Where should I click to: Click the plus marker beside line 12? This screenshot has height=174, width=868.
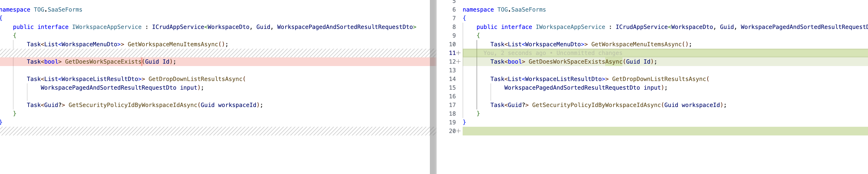click(x=459, y=62)
